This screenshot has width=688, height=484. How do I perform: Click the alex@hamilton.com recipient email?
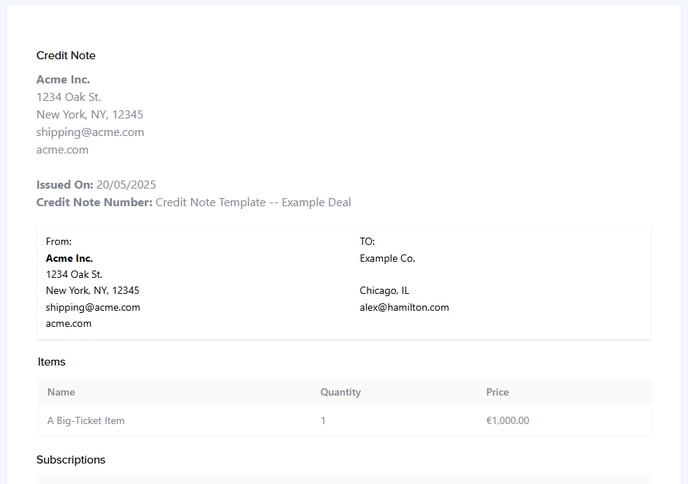point(404,307)
